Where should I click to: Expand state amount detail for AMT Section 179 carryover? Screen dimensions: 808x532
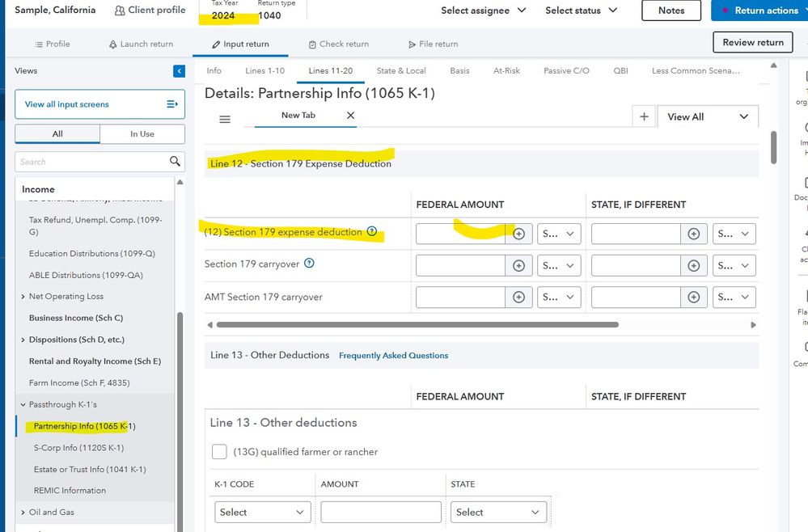coord(693,297)
